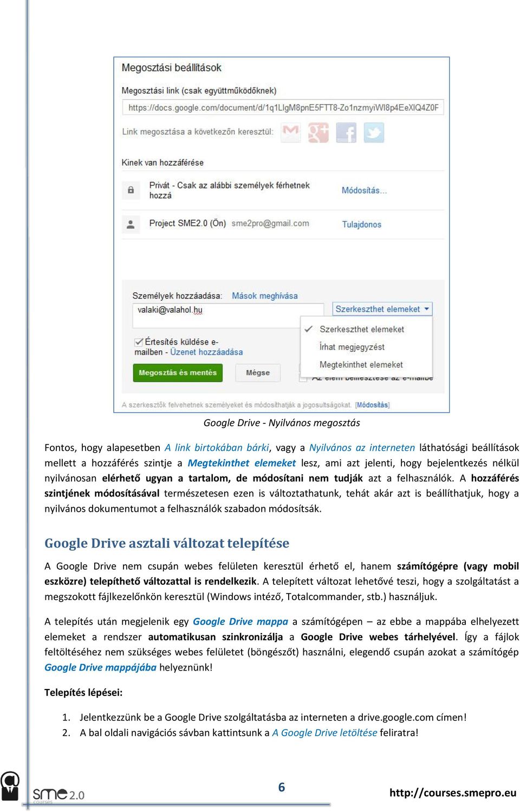Viewport: 520px width, 812px height.
Task: Click the SME 2.0 logo in footer
Action: pyautogui.click(x=58, y=795)
